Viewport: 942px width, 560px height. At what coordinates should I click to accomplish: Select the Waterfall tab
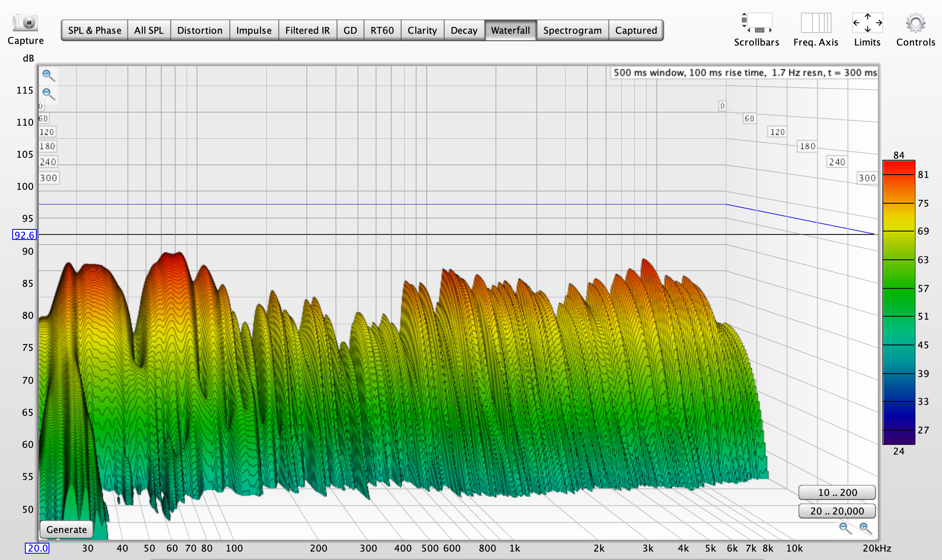point(511,30)
